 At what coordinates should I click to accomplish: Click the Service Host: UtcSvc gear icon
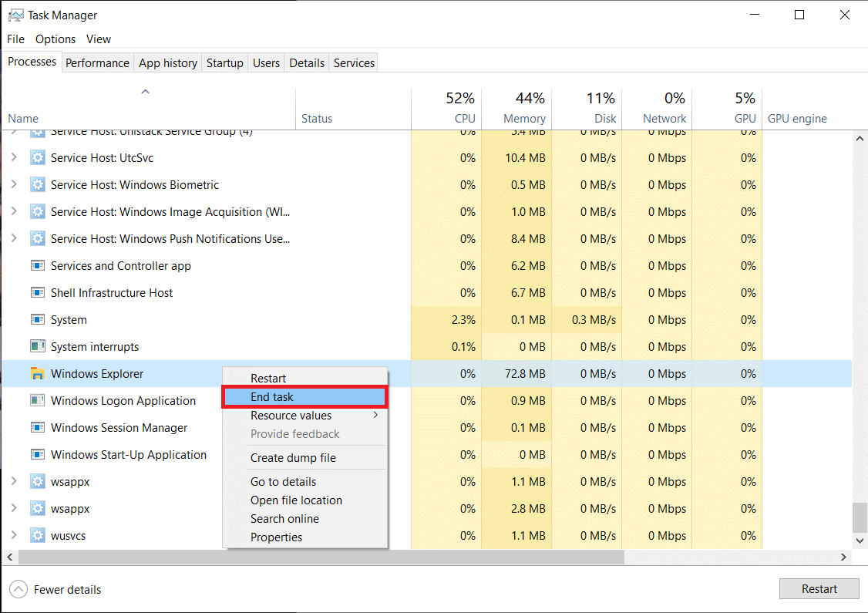(x=37, y=158)
